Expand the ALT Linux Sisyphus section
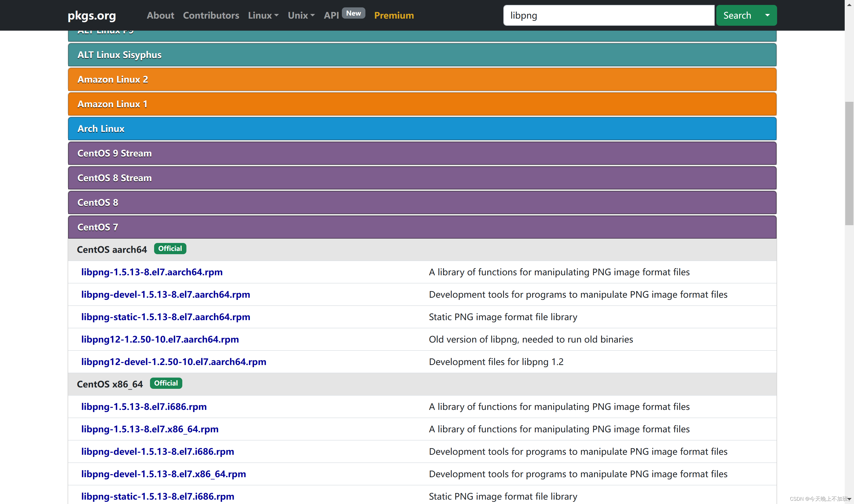 point(422,55)
